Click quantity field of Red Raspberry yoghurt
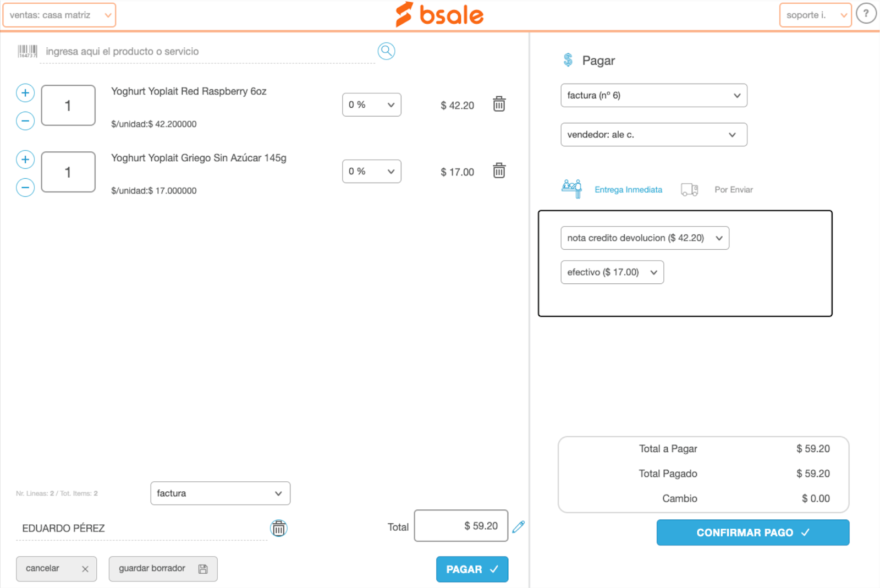 tap(68, 106)
